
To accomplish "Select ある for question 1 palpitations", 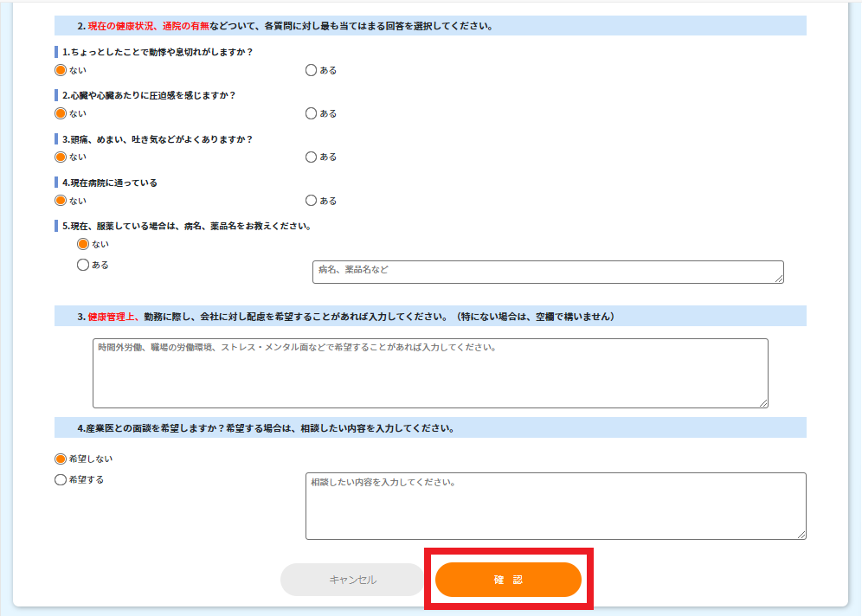I will [312, 70].
